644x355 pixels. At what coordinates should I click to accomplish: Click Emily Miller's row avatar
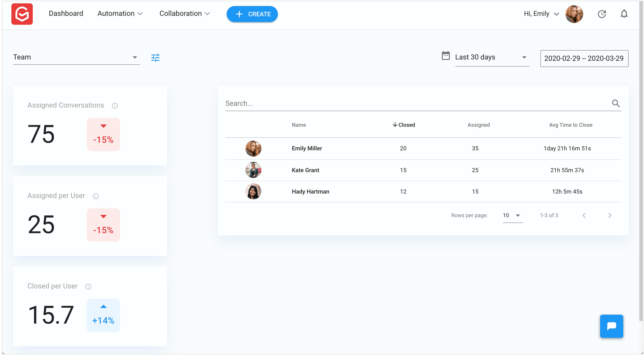(253, 148)
